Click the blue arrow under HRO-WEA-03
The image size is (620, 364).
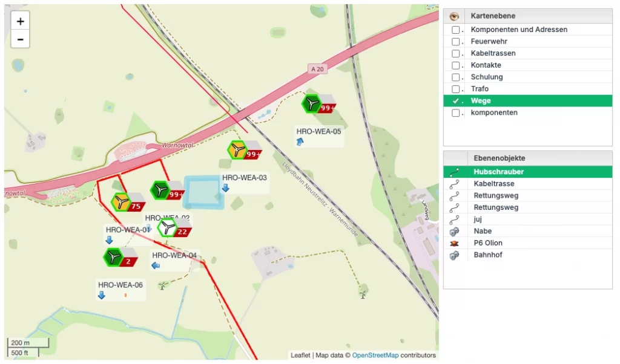[x=225, y=188]
